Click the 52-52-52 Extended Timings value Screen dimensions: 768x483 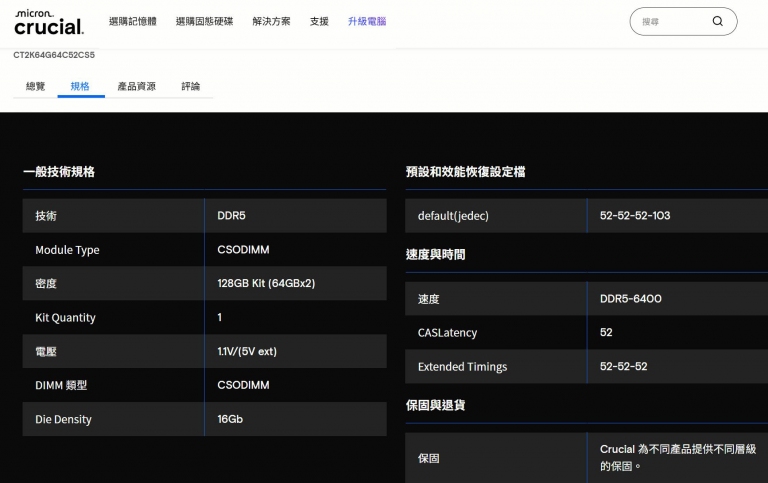[x=623, y=366]
